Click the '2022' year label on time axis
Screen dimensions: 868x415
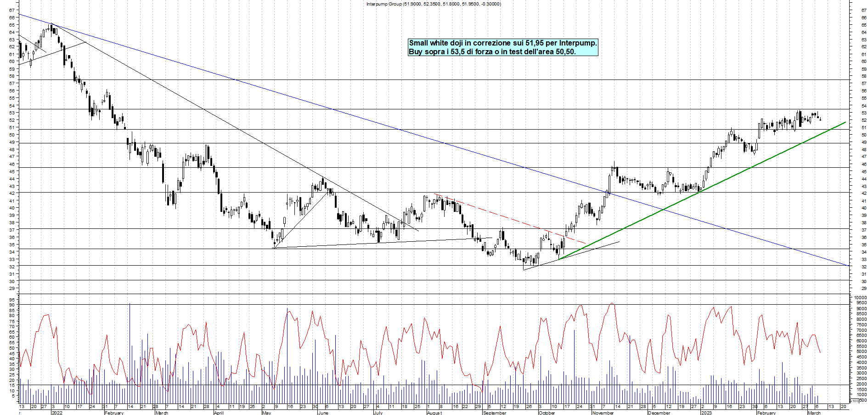pos(57,413)
